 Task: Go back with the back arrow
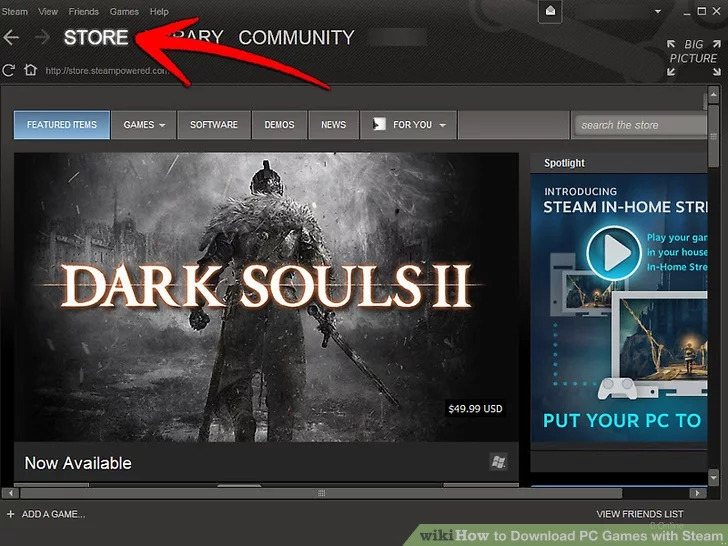coord(11,37)
